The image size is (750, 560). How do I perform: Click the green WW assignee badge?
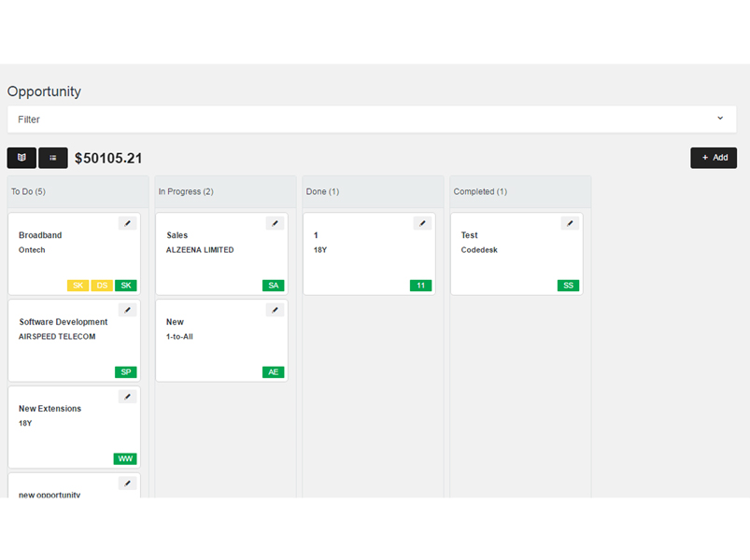point(125,459)
